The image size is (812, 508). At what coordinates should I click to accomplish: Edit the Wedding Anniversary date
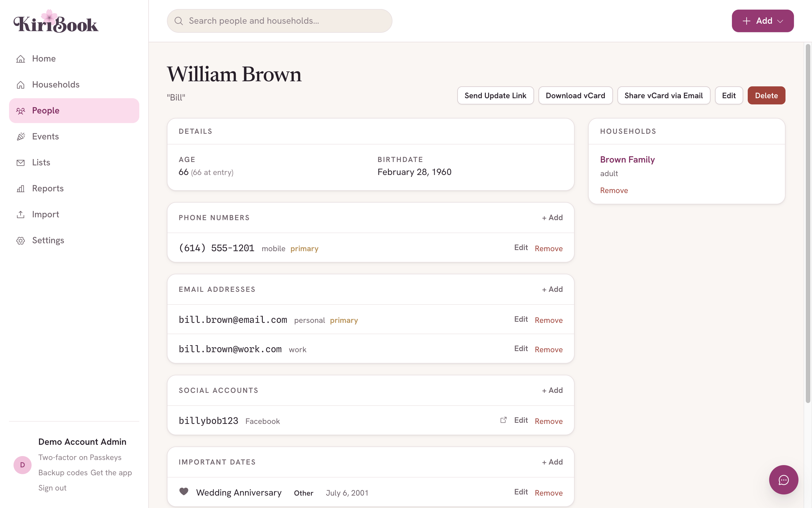click(521, 492)
